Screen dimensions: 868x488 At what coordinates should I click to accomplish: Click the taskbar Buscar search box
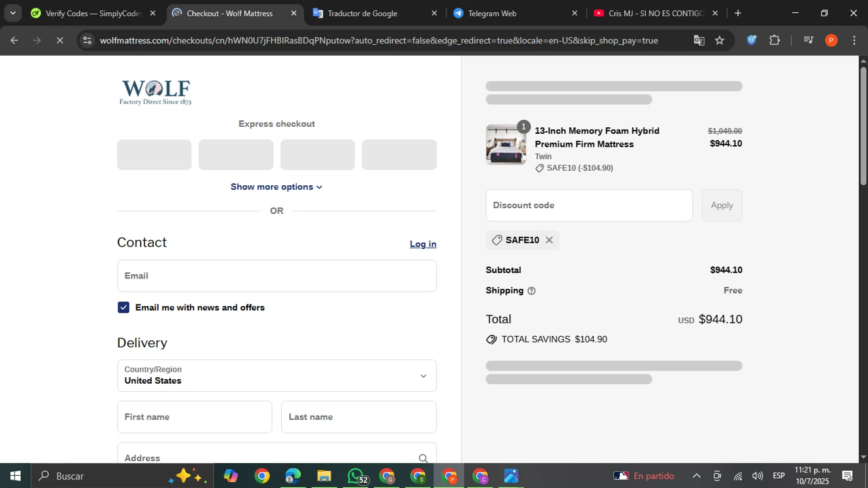click(123, 476)
